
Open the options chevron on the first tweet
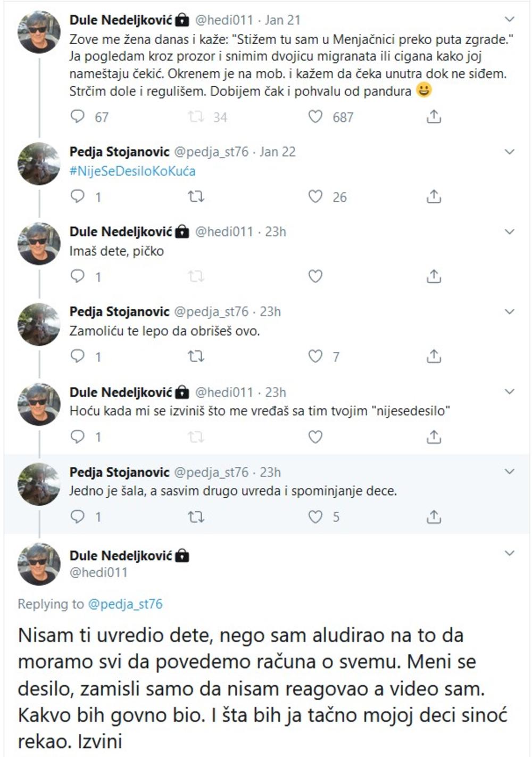(x=509, y=20)
